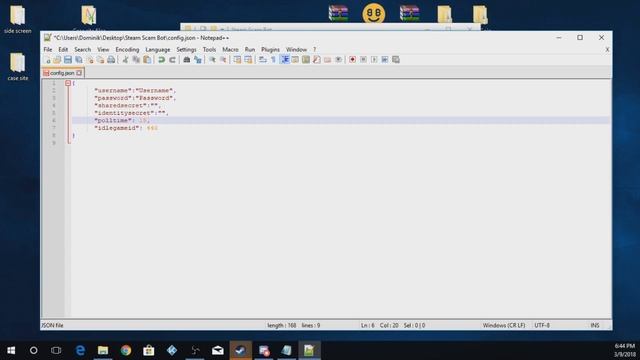Open the Encoding menu
The image size is (640, 360).
click(x=127, y=49)
